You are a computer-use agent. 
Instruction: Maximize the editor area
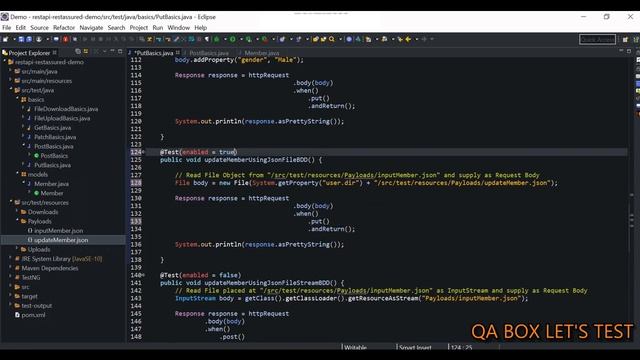[629, 51]
